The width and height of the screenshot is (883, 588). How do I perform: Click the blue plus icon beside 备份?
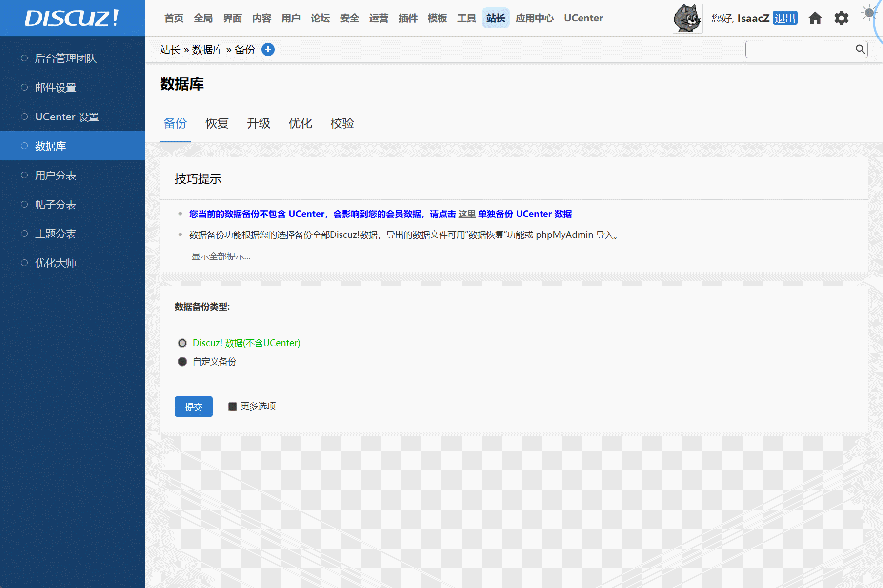(268, 49)
